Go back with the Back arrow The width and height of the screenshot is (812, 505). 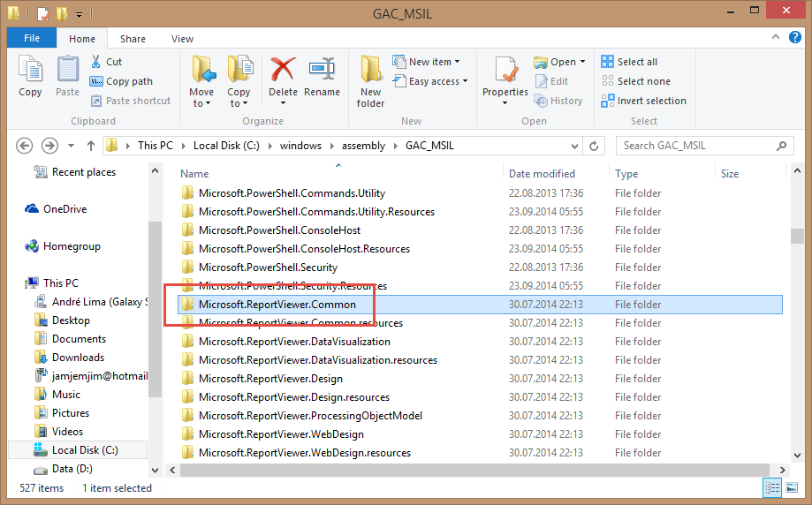[25, 146]
